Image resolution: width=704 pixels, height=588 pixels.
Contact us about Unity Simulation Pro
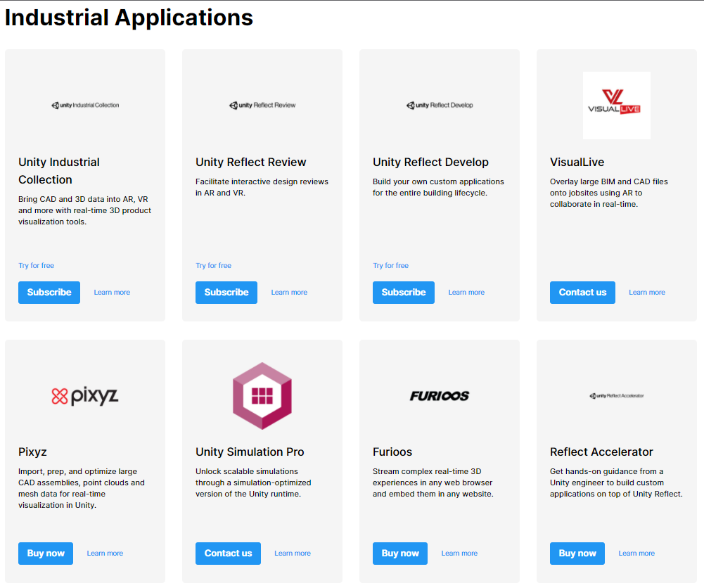click(228, 554)
